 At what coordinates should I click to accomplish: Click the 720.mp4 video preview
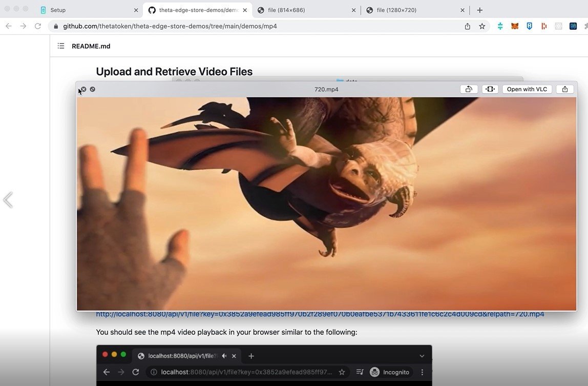pos(326,204)
